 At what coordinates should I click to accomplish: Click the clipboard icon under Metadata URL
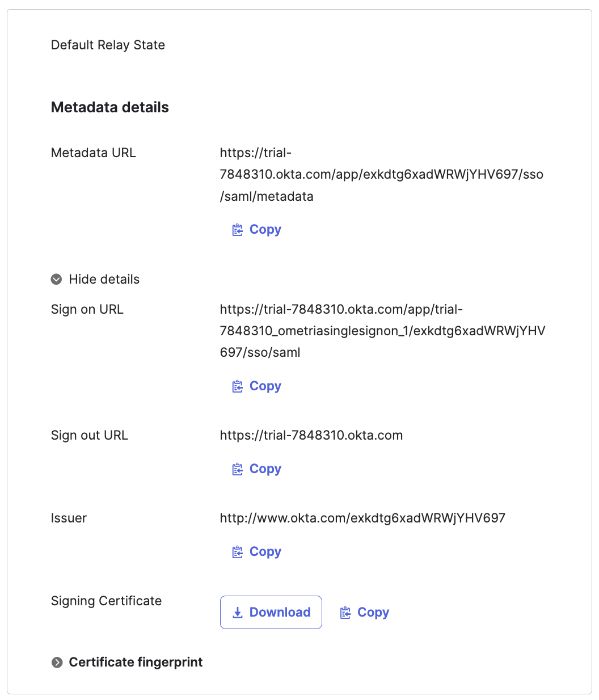click(238, 230)
